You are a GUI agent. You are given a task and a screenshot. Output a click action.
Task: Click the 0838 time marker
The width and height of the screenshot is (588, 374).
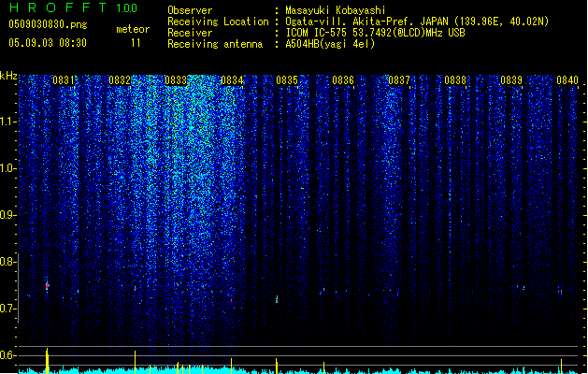click(x=455, y=80)
